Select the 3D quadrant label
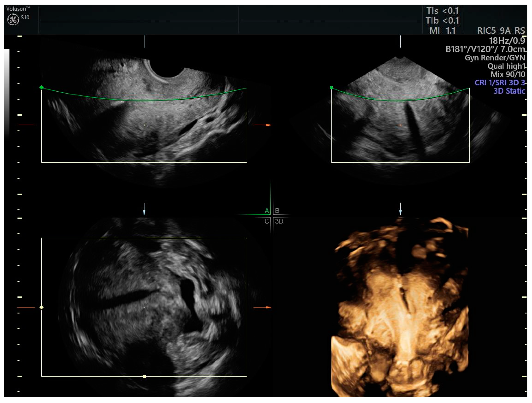 tap(279, 221)
